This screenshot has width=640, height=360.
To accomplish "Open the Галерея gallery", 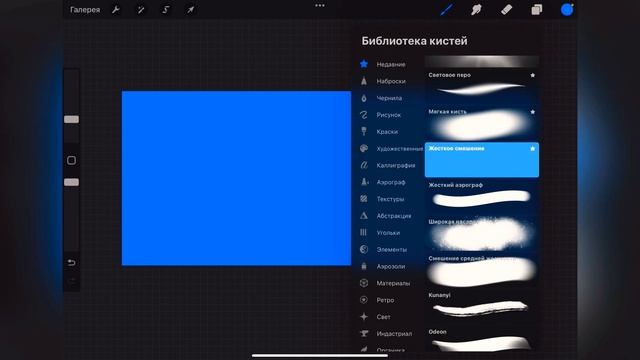I will (85, 10).
